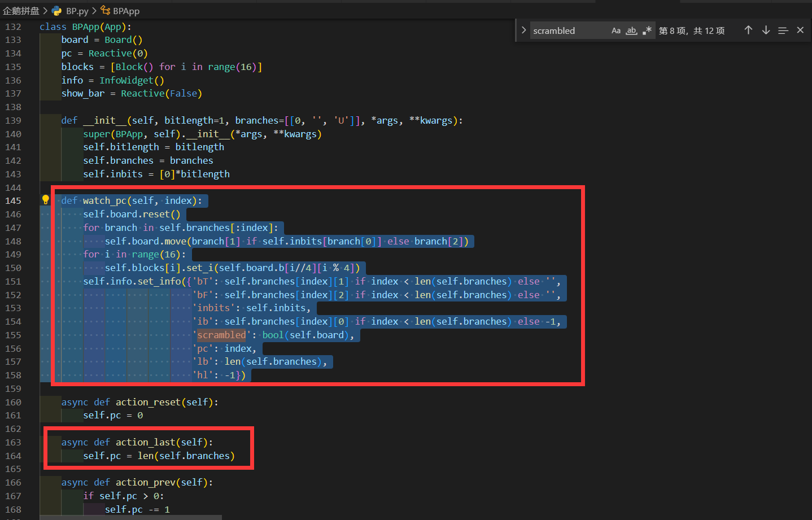Click 'for i in range(16):' on line 149

coord(134,254)
